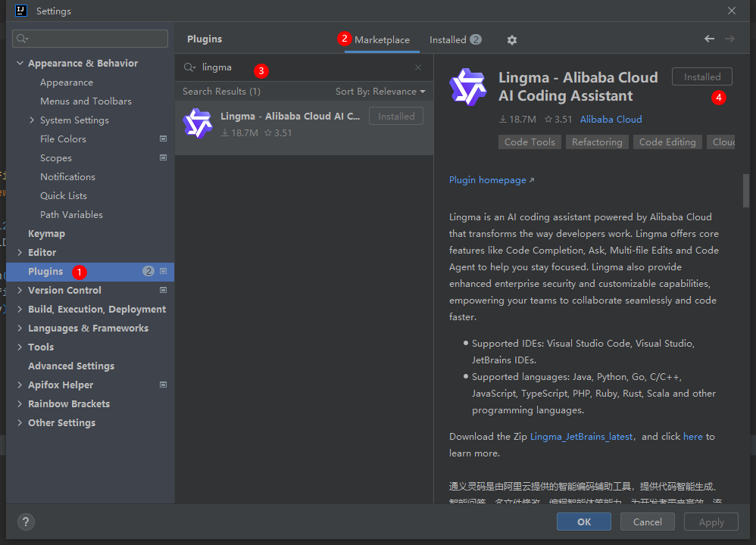Clear the lingma search text

click(x=418, y=67)
